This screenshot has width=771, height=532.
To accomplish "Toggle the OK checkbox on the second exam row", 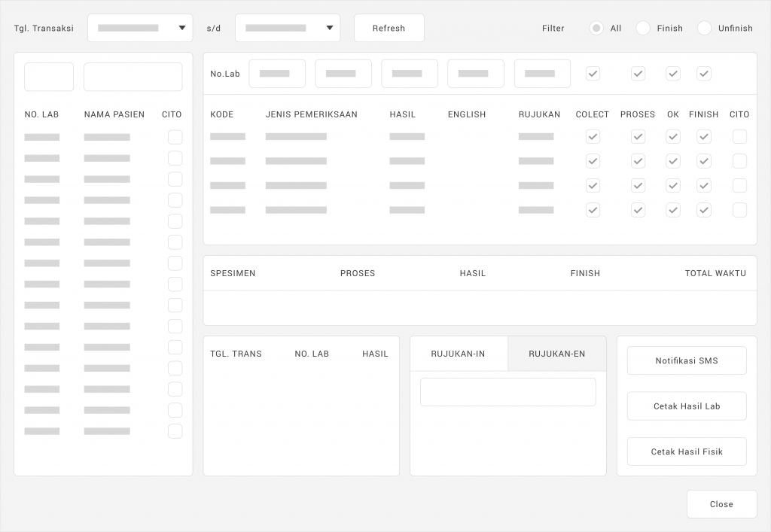I will (x=673, y=161).
